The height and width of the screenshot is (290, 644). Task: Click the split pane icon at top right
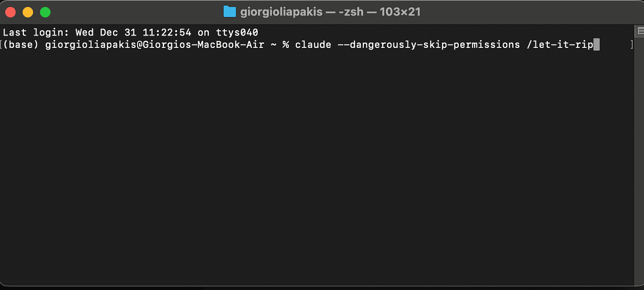(x=640, y=31)
